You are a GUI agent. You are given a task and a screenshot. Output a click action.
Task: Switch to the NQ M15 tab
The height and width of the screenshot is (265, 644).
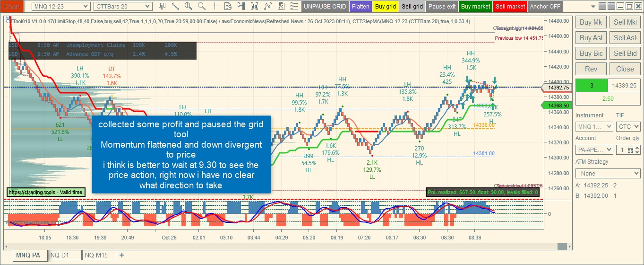click(x=99, y=256)
